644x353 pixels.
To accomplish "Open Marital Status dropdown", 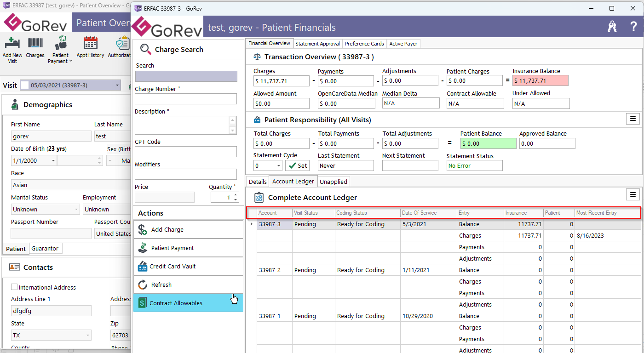I will (76, 209).
